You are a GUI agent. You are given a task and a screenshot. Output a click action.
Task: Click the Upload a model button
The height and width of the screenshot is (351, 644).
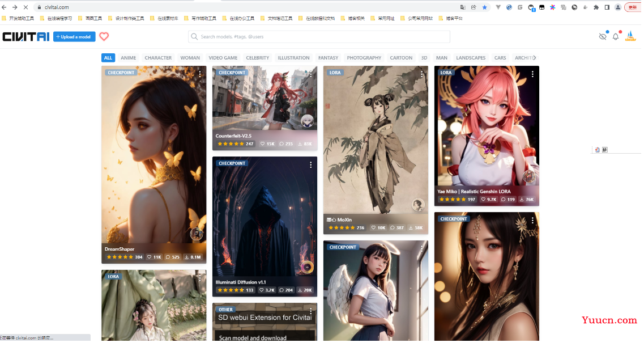74,37
